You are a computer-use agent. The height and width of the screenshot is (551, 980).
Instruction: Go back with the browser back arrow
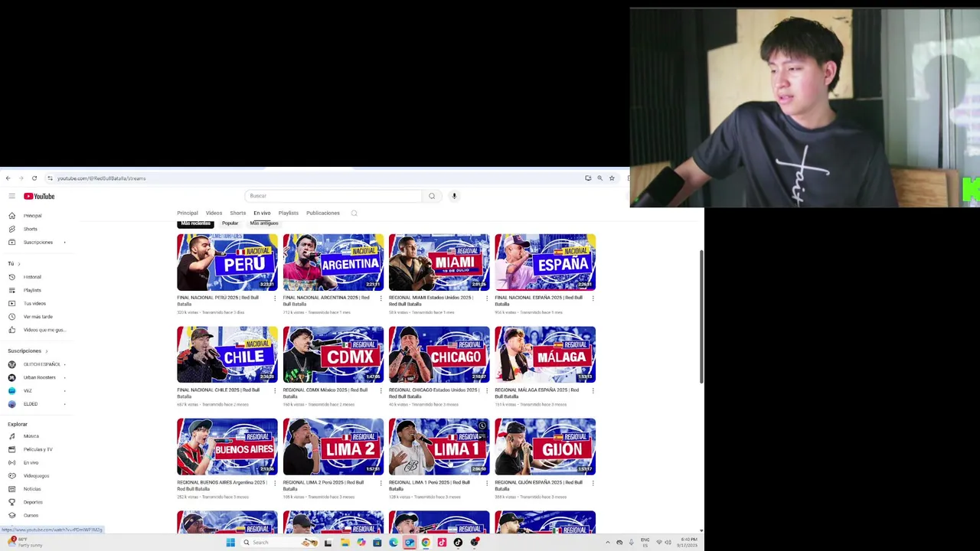[8, 178]
